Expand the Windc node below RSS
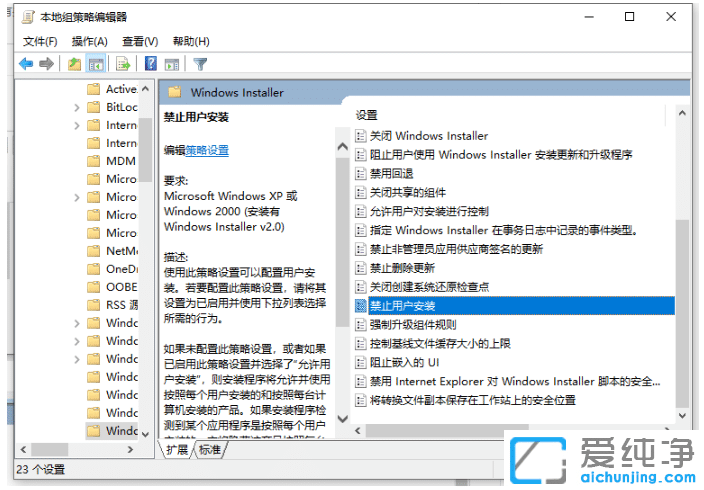 click(x=77, y=323)
